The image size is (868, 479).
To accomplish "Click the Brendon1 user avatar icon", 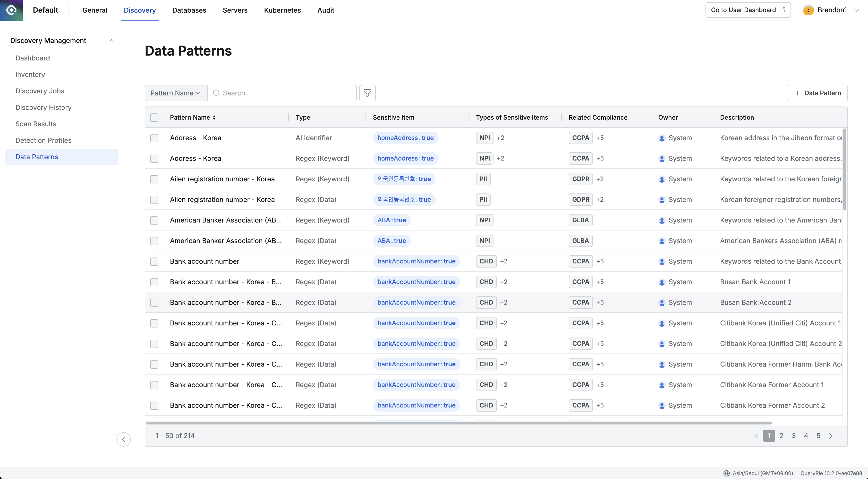I will [x=808, y=10].
